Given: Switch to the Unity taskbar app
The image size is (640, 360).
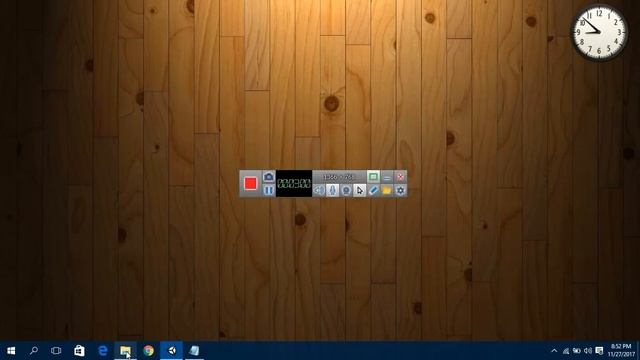Looking at the screenshot, I should point(171,351).
